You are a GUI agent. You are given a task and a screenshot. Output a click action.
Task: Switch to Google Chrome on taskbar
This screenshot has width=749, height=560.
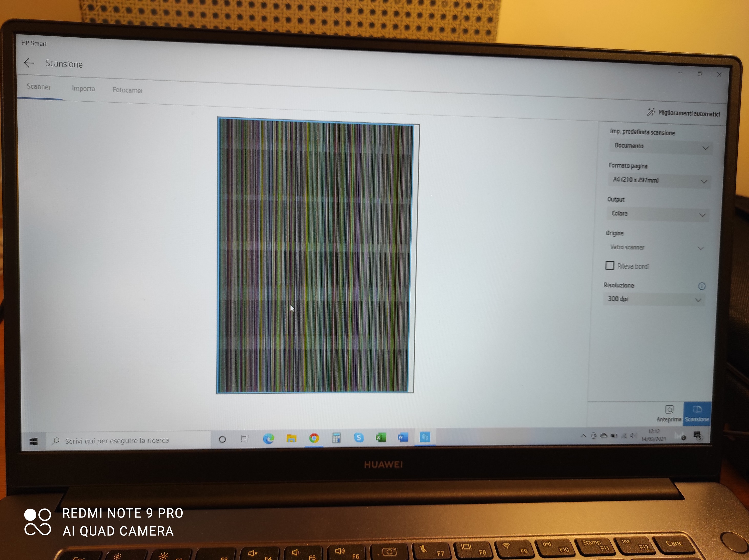[314, 438]
